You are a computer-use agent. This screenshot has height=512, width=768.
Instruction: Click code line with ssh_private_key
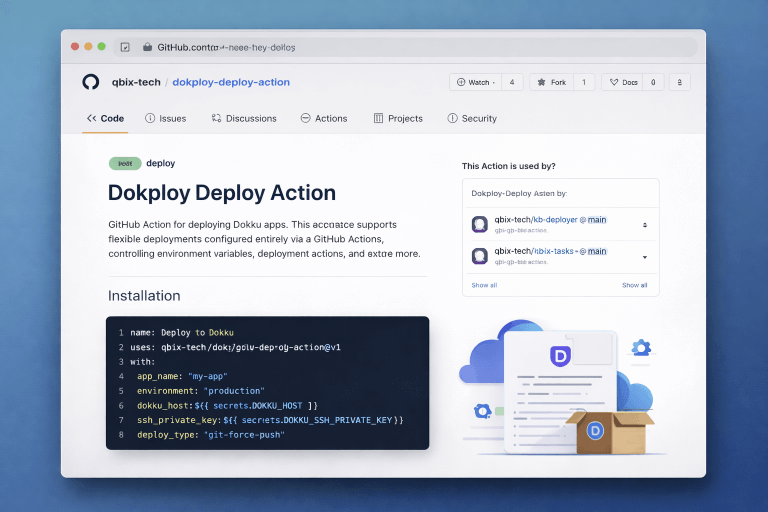(270, 420)
